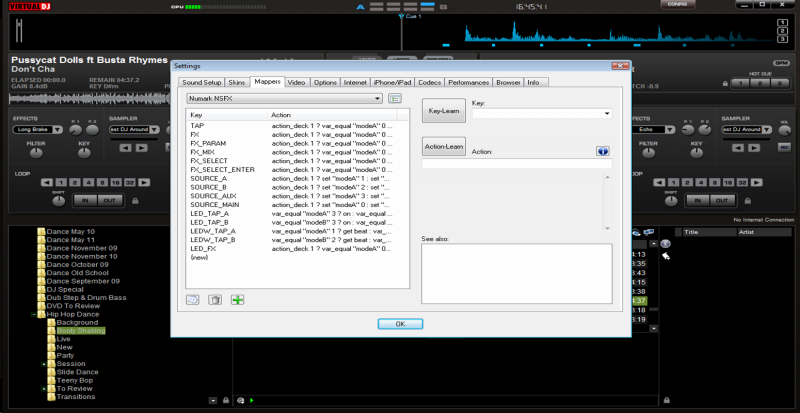This screenshot has width=800, height=413.
Task: Open right deck Echo effect dropdown
Action: (x=669, y=130)
